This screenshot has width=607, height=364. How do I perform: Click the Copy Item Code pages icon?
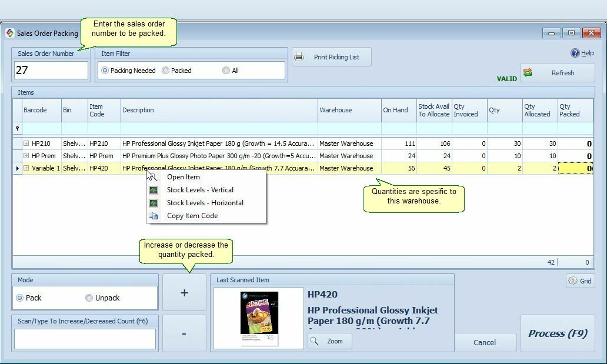154,216
